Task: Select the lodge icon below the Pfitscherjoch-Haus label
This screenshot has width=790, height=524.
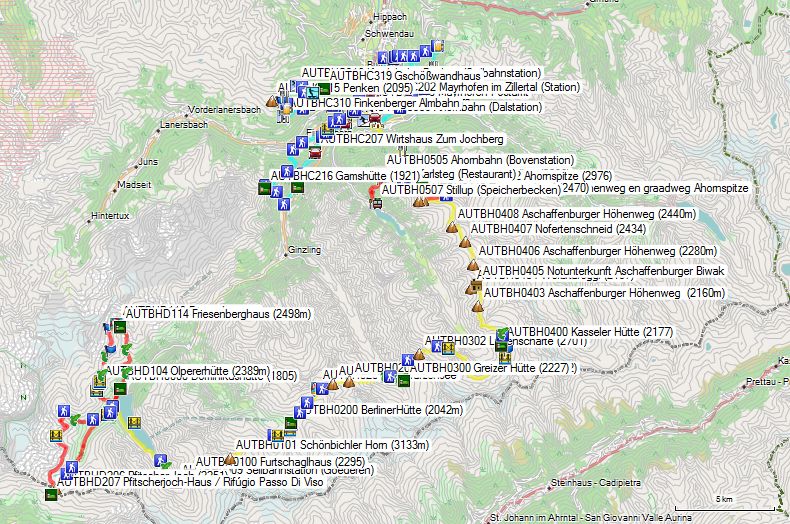Action: [x=51, y=493]
